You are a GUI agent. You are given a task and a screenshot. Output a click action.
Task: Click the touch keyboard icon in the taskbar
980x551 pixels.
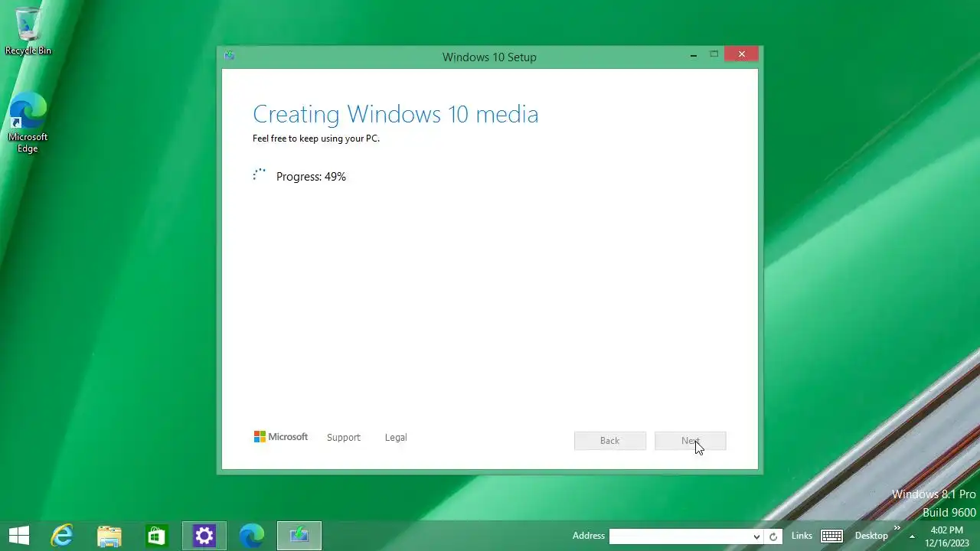coord(831,536)
